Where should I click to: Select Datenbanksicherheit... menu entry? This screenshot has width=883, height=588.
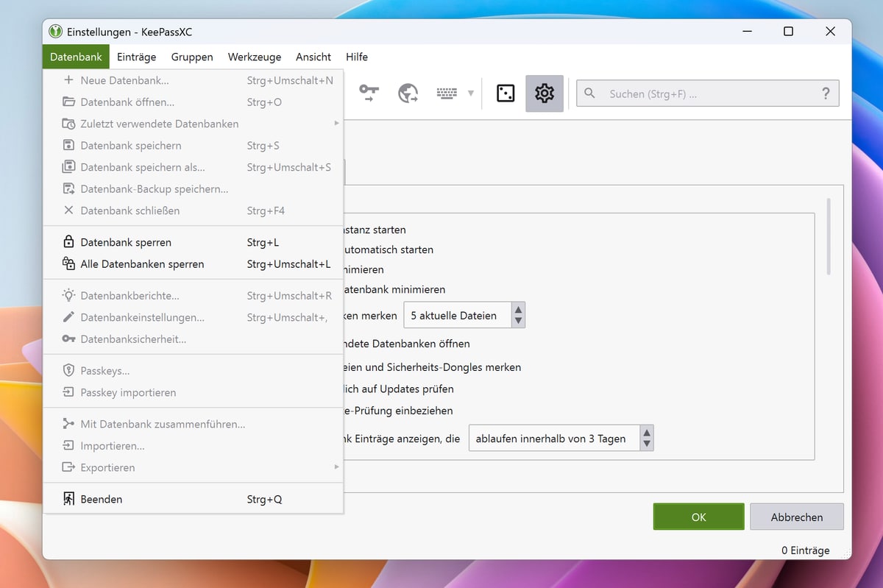tap(194, 339)
